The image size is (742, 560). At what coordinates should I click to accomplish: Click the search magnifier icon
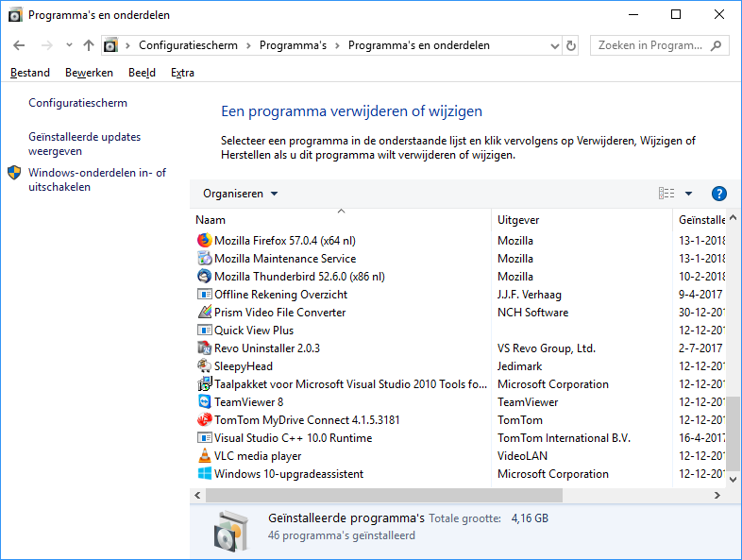717,45
